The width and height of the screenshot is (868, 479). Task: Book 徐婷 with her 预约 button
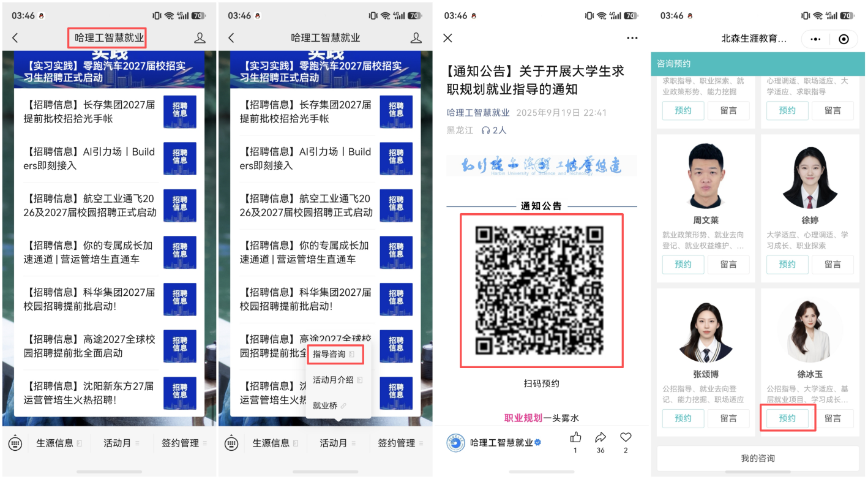[787, 264]
